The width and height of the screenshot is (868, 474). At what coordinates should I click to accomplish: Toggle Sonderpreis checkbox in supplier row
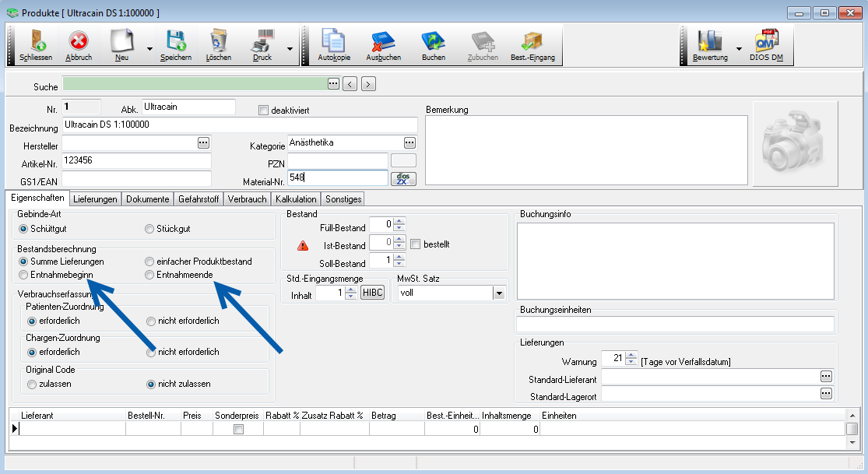click(x=238, y=429)
